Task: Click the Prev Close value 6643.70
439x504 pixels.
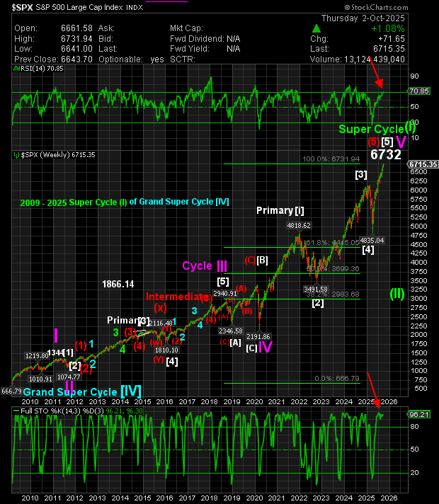Action: 76,59
